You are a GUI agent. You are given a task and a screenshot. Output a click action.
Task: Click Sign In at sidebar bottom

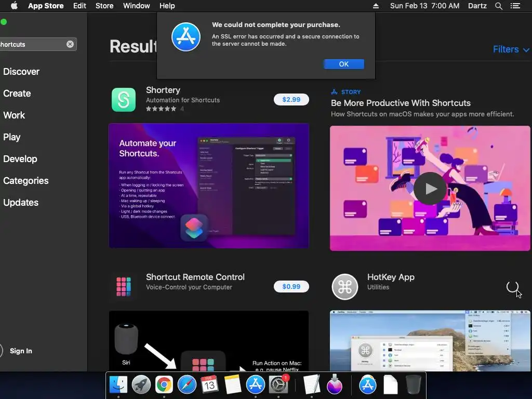point(21,351)
